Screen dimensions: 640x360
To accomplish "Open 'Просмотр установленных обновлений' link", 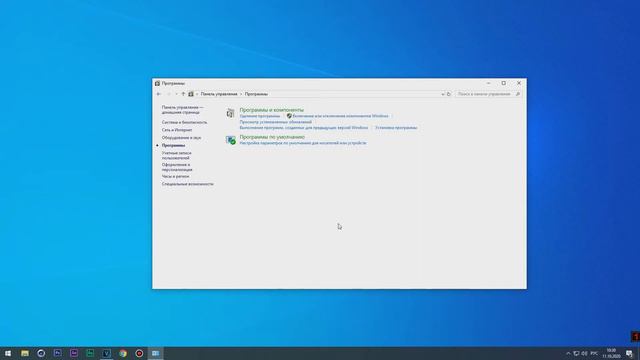I will (x=276, y=122).
